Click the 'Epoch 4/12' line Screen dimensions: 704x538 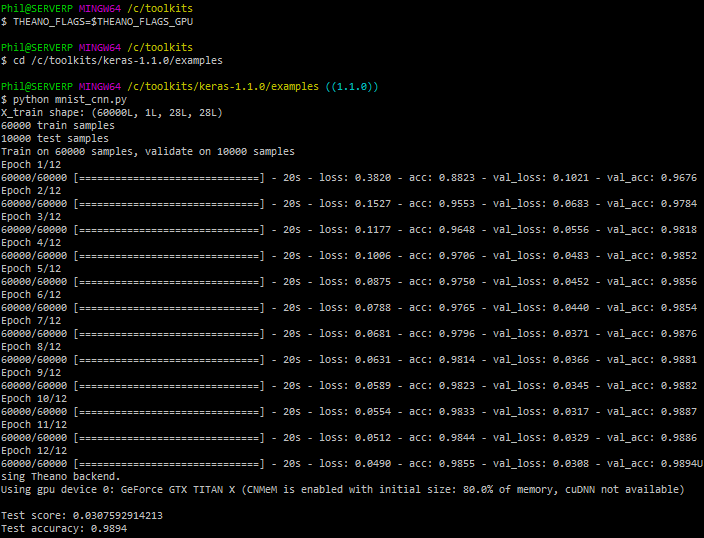click(x=31, y=243)
